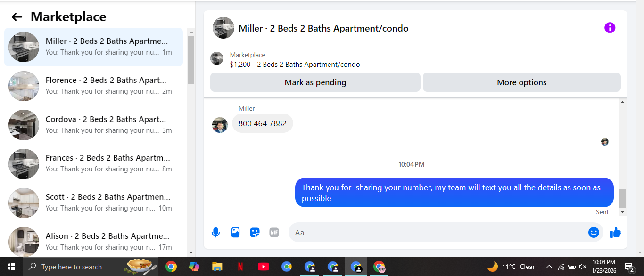Image resolution: width=644 pixels, height=276 pixels.
Task: Open the purple conversation info icon
Action: 610,28
